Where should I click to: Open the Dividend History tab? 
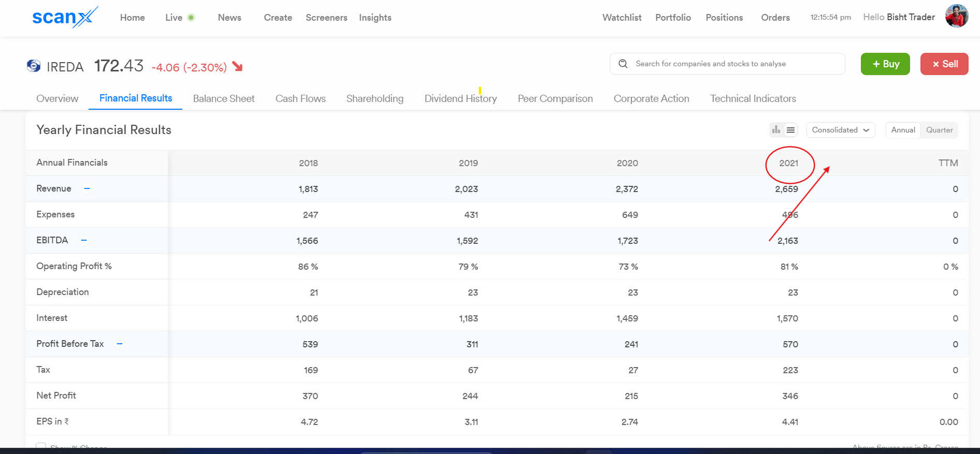click(461, 98)
